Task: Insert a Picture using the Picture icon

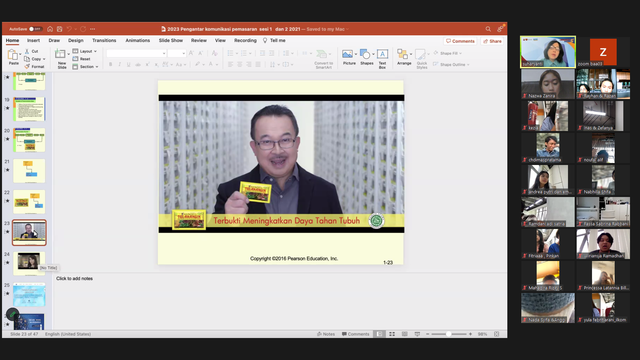Action: coord(348,54)
